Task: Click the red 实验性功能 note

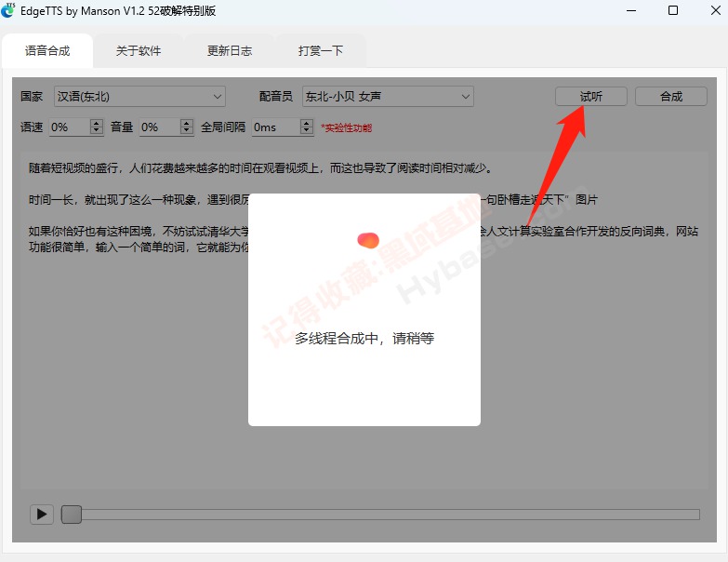Action: point(347,127)
